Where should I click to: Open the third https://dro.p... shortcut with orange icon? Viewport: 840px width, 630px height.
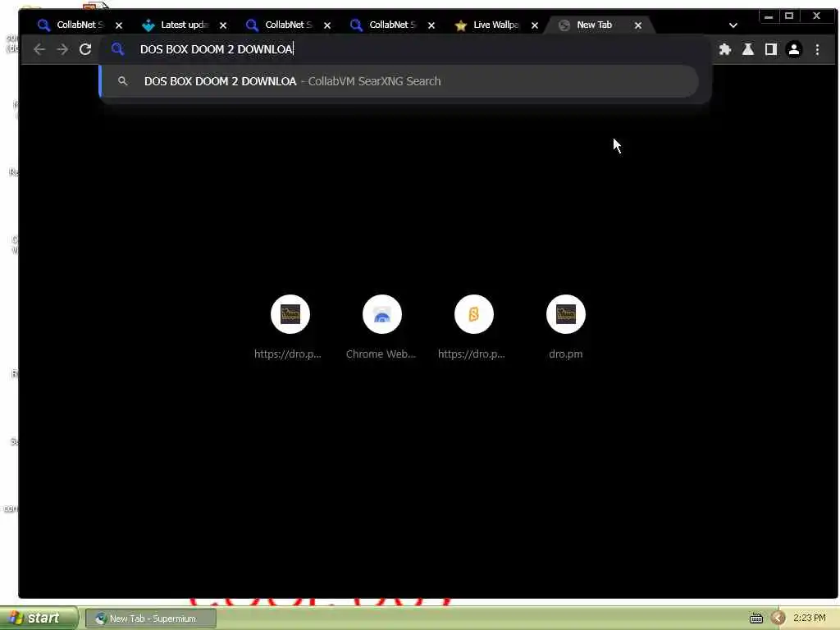pos(473,327)
